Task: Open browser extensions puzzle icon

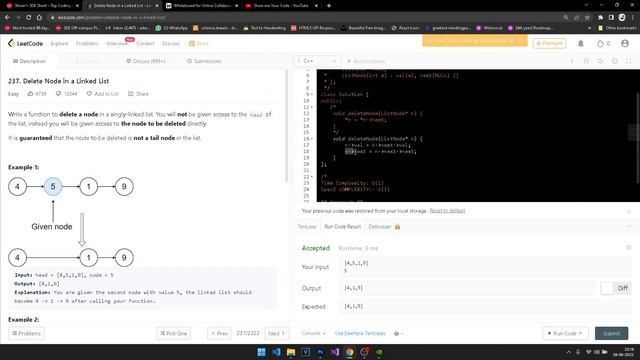Action: [600, 18]
